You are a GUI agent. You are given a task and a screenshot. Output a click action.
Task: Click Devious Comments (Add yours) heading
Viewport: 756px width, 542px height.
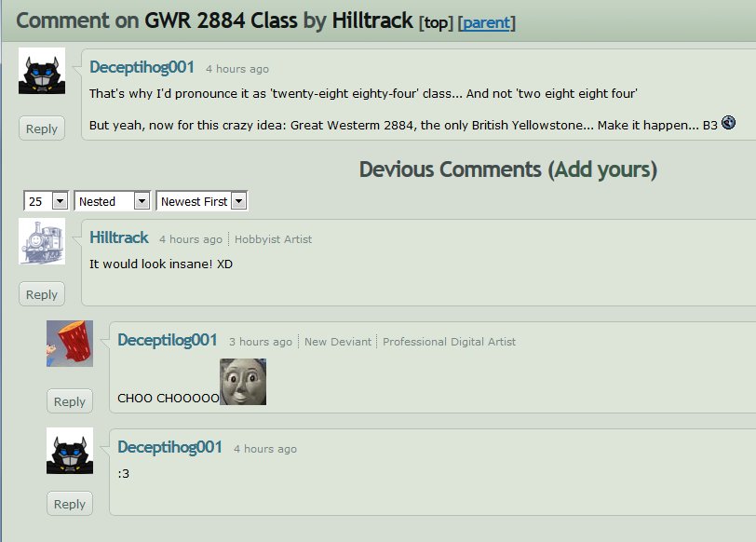point(508,169)
